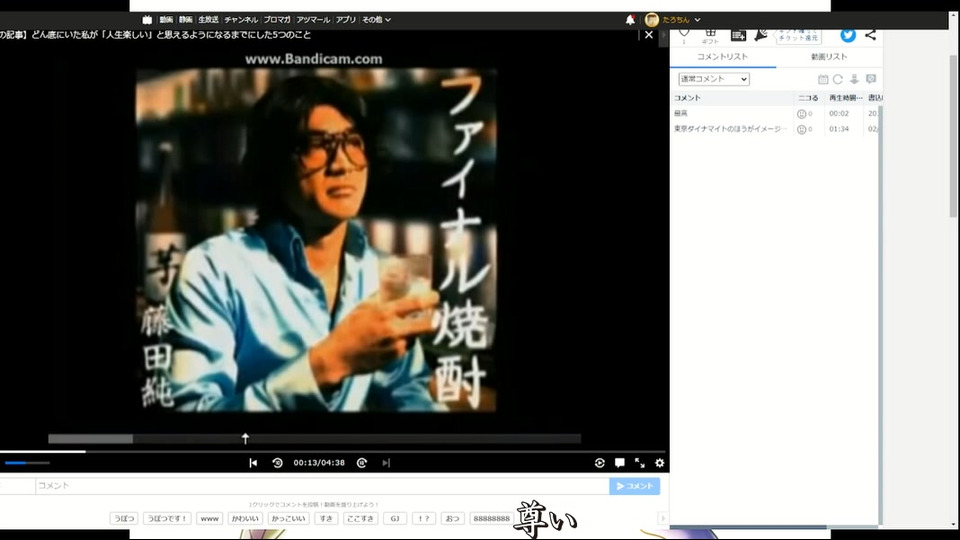
Task: Select the 東京ダイナマイト comment row
Action: click(x=774, y=129)
